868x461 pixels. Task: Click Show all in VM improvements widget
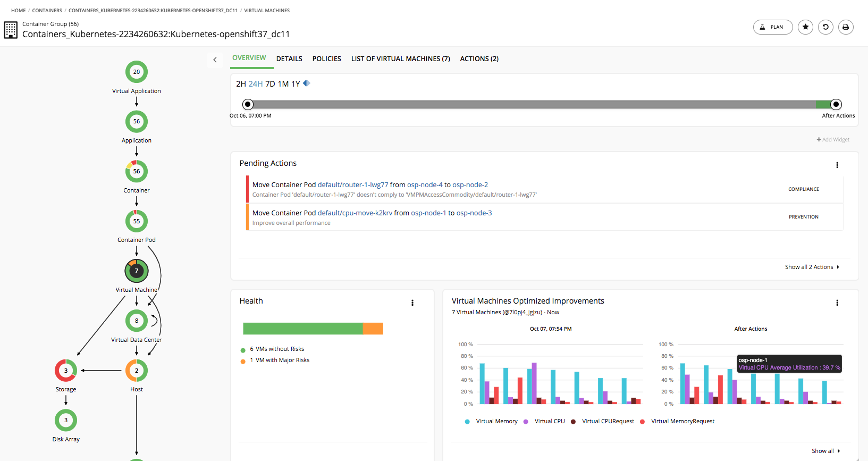[x=825, y=451]
